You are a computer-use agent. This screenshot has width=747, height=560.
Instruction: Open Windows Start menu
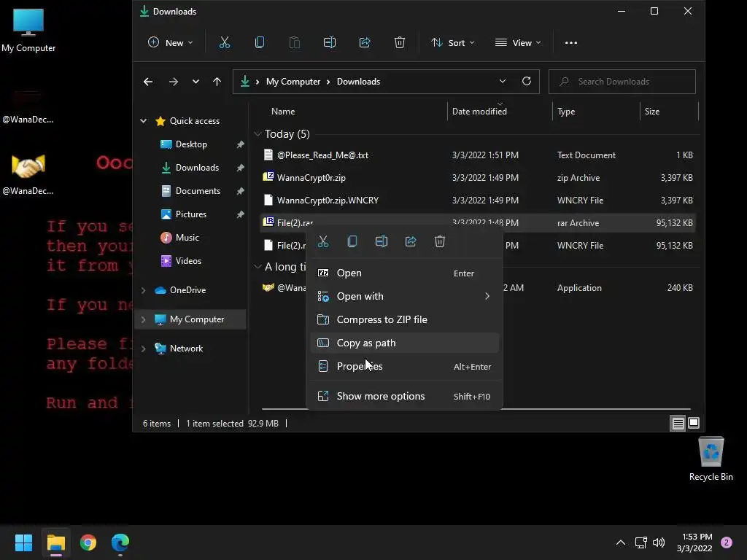[23, 542]
